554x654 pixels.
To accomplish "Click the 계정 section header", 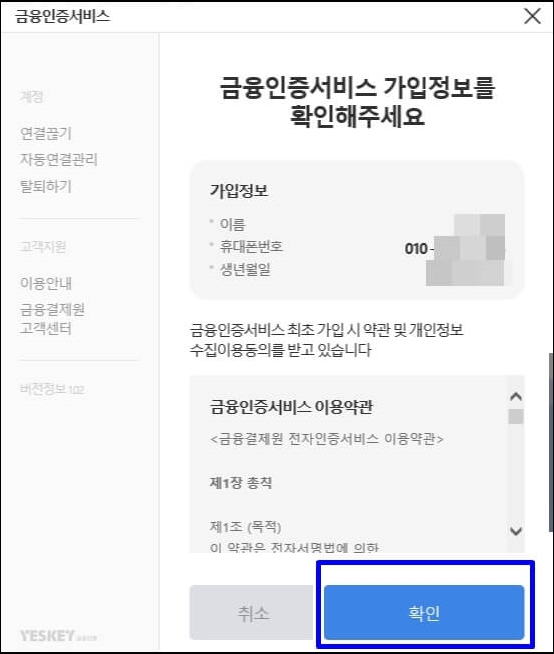I will (31, 97).
